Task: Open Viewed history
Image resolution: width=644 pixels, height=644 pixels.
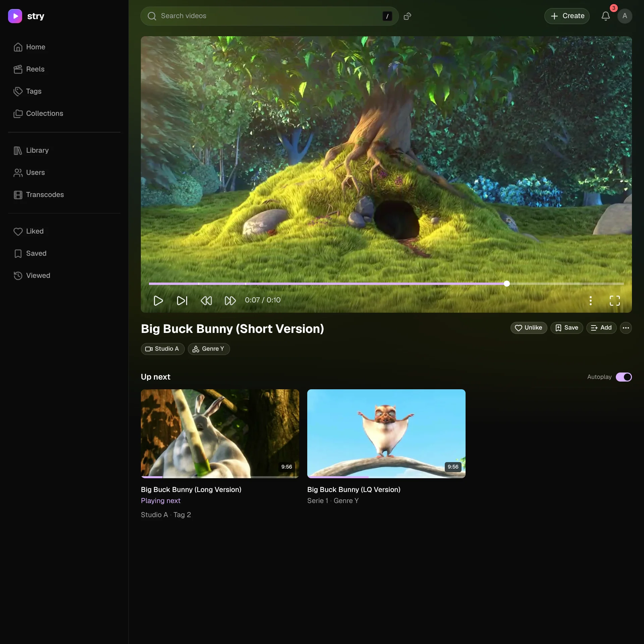Action: pyautogui.click(x=64, y=276)
